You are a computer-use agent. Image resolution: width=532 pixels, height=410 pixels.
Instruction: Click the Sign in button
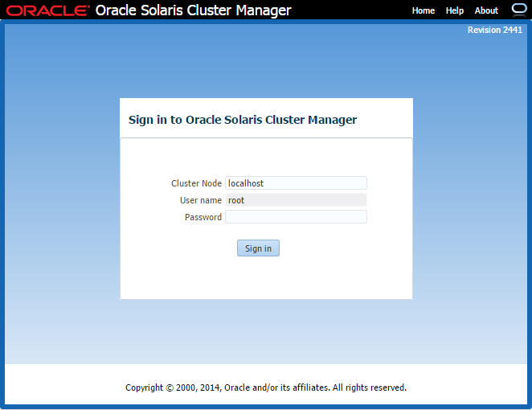click(x=258, y=248)
